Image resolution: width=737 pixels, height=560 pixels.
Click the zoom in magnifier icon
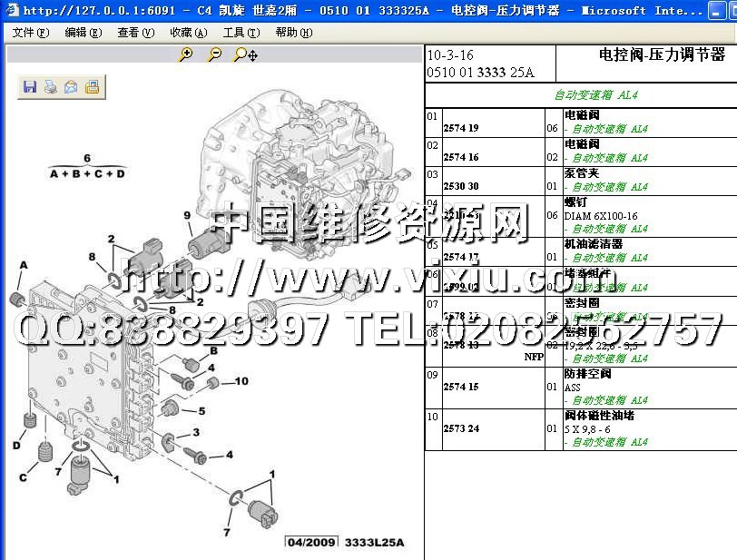pos(186,54)
